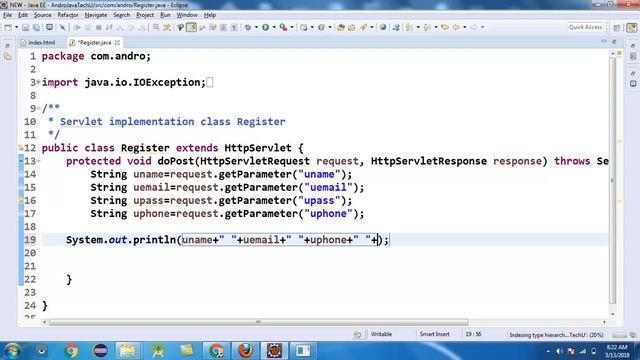Click the Run Last Tool red toolbox icon
The width and height of the screenshot is (640, 360).
(x=283, y=27)
